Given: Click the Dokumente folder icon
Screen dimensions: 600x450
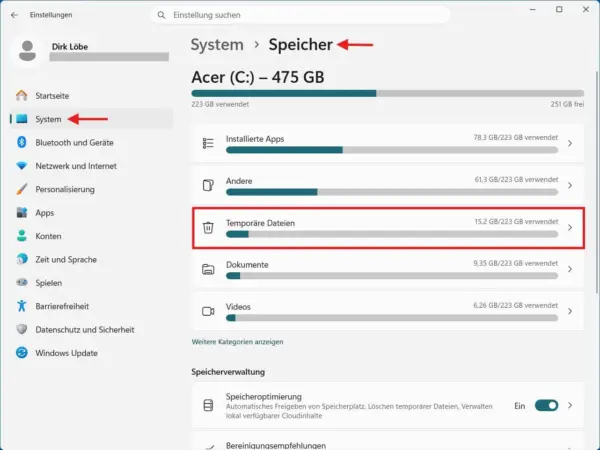Looking at the screenshot, I should coord(208,269).
